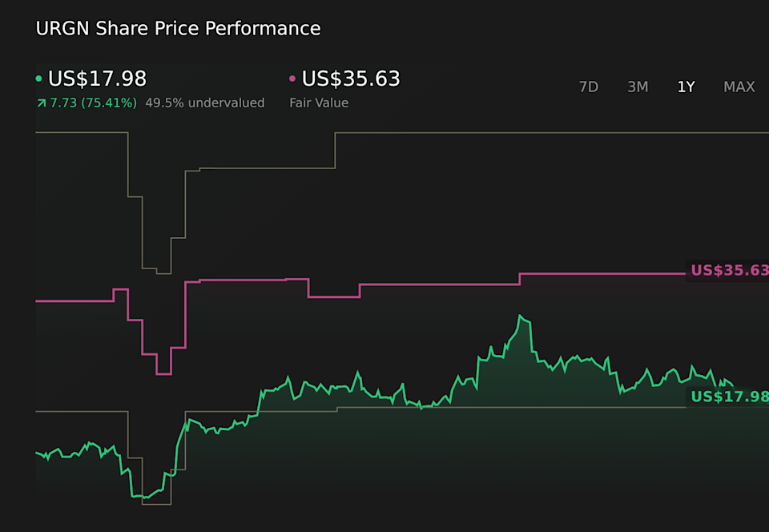Click the shaded green gradient area under the price line
This screenshot has height=532, width=769.
pos(481,449)
